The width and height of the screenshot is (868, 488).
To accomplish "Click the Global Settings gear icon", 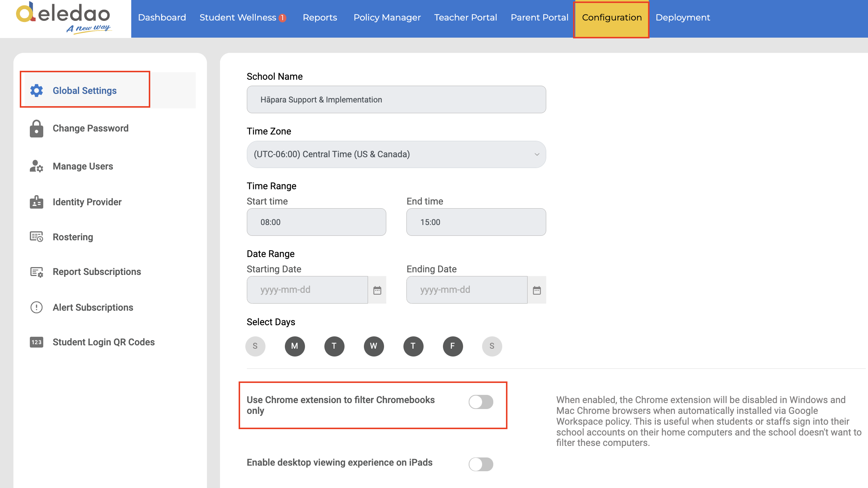I will 37,91.
